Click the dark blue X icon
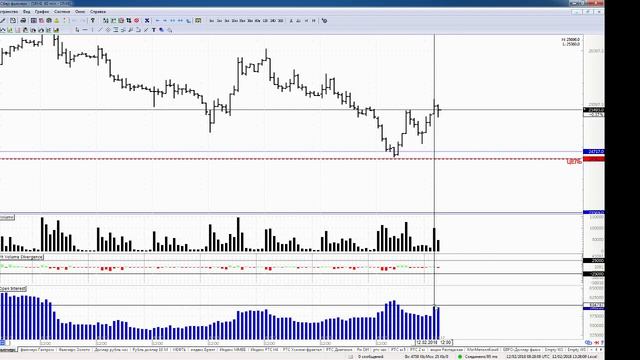The height and width of the screenshot is (360, 640). coord(147,20)
